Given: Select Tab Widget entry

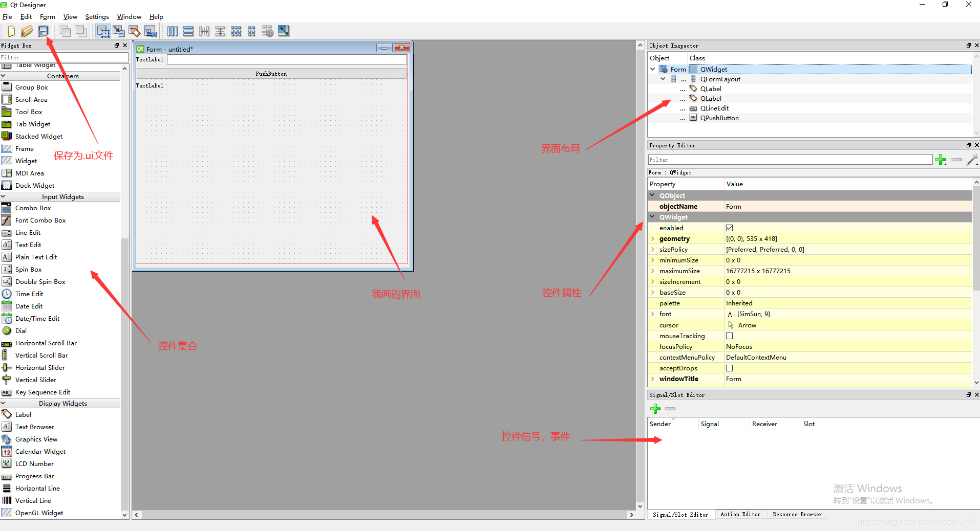Looking at the screenshot, I should tap(33, 124).
